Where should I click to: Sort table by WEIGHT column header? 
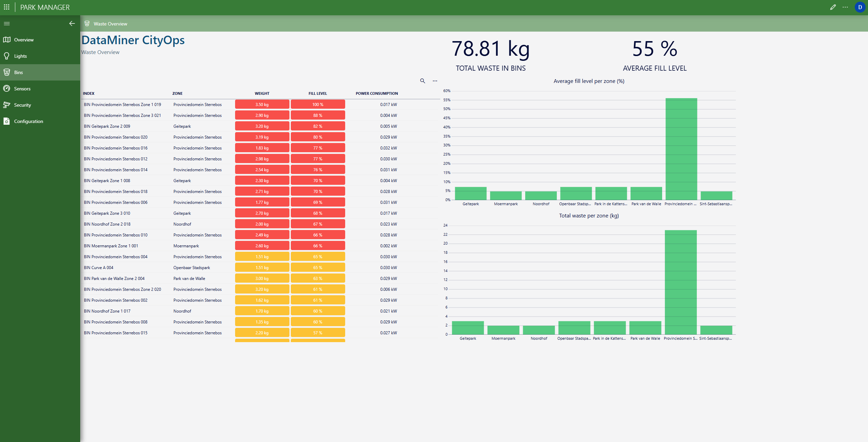click(262, 93)
